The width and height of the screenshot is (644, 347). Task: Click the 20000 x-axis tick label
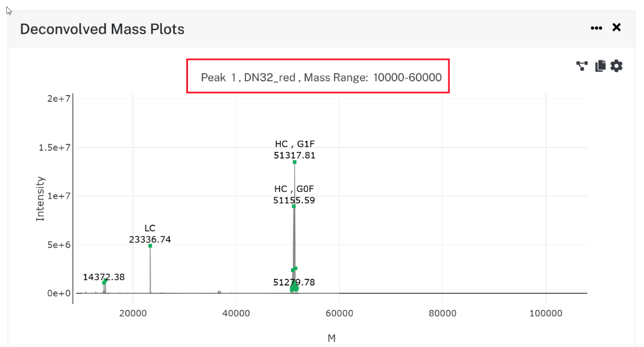tap(133, 313)
